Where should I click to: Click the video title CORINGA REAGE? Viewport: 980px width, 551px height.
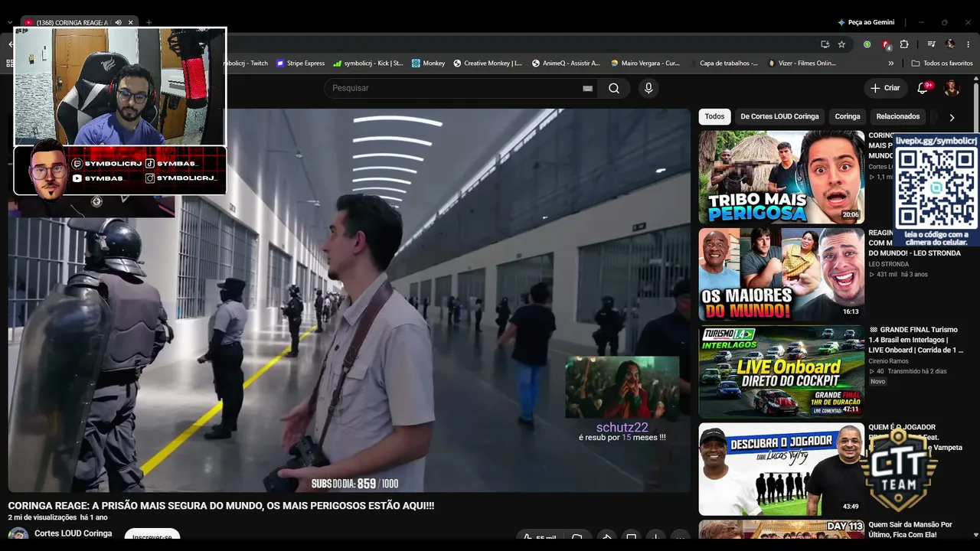(221, 506)
